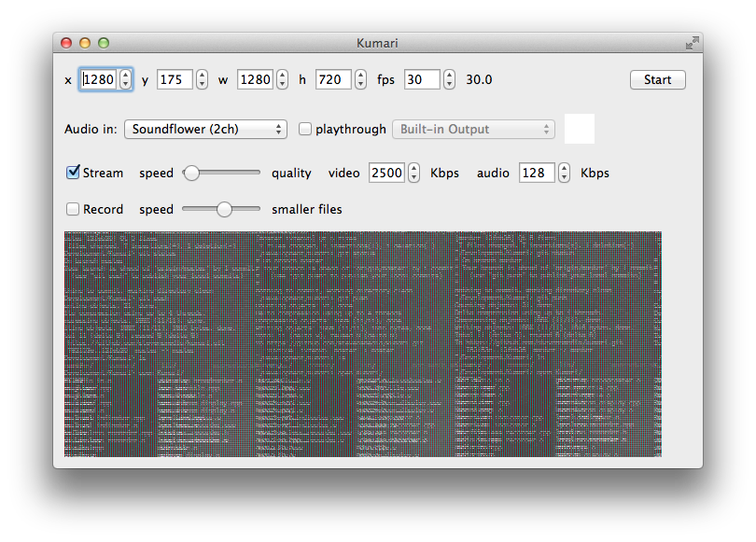
Task: Open the Soundflower (2ch) audio input dropdown
Action: pyautogui.click(x=205, y=130)
